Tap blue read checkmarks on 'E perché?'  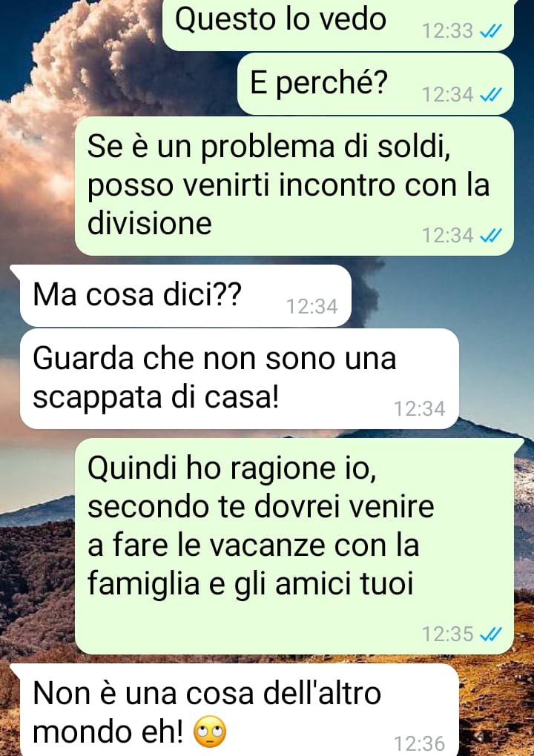coord(490,95)
